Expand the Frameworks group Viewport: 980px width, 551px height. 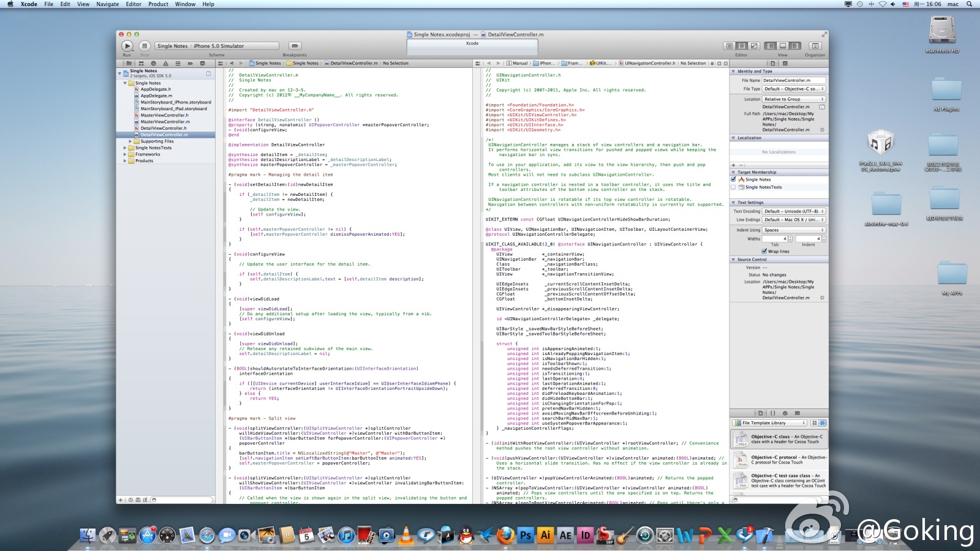(125, 154)
